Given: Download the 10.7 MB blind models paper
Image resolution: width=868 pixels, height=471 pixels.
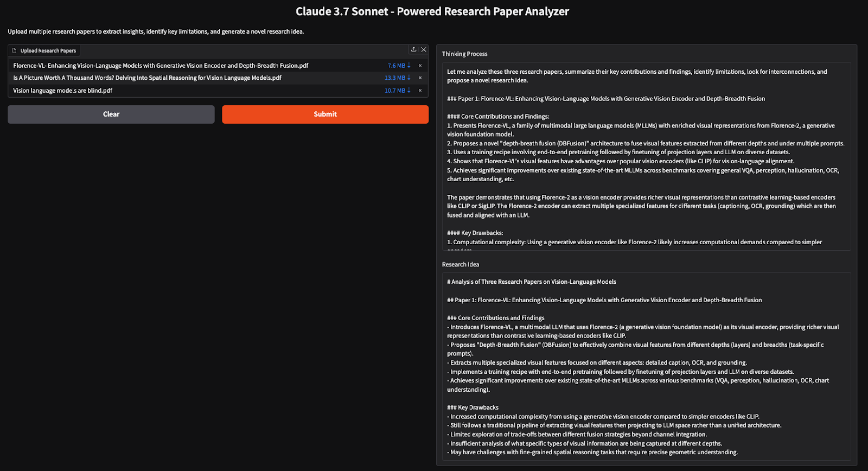Looking at the screenshot, I should click(x=398, y=91).
